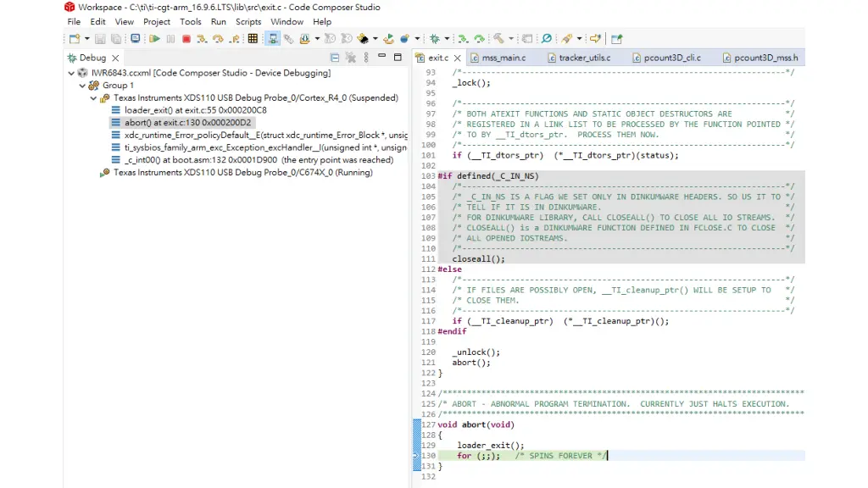
Task: Open the View menu
Action: point(124,21)
